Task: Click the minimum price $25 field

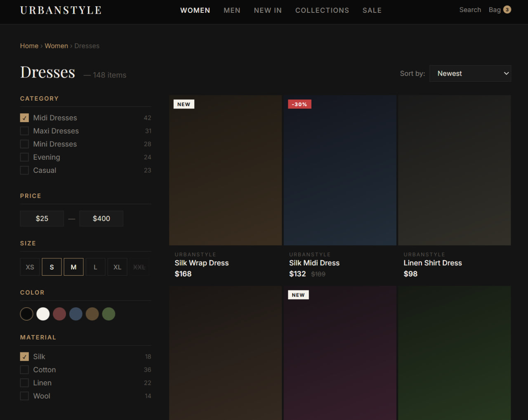Action: click(42, 219)
